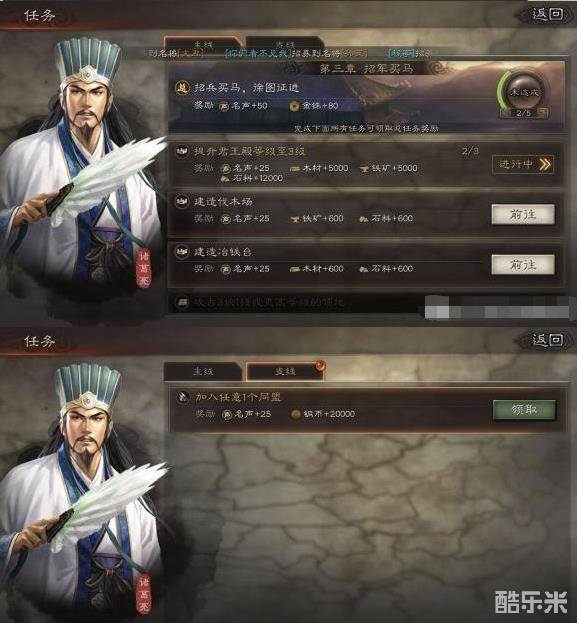Click the 未达成 chapter progress orb
Image resolution: width=577 pixels, height=623 pixels.
pyautogui.click(x=524, y=92)
